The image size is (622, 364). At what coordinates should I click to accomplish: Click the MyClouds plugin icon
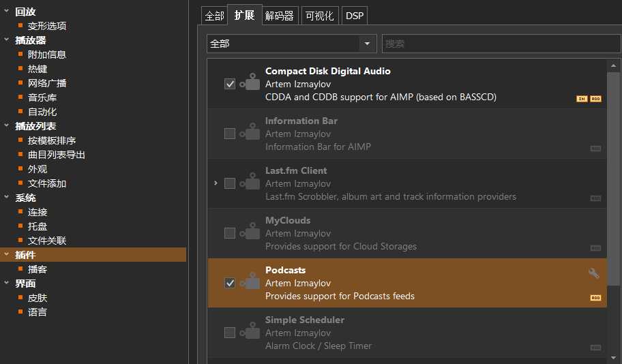tap(252, 232)
